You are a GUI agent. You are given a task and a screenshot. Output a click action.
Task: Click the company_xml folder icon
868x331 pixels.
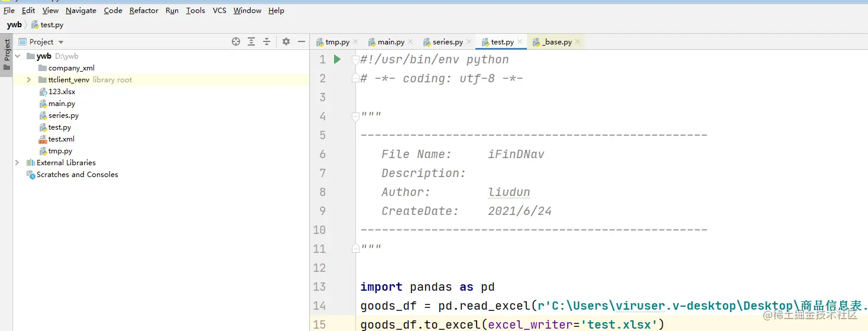tap(43, 68)
